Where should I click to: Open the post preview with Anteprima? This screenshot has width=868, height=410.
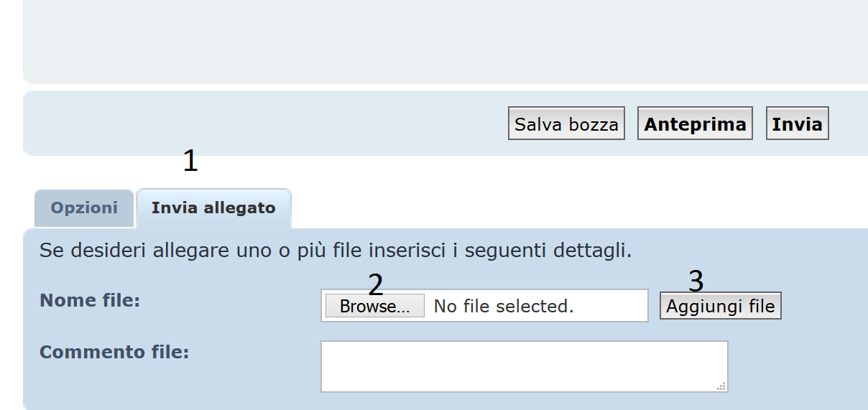(x=695, y=124)
